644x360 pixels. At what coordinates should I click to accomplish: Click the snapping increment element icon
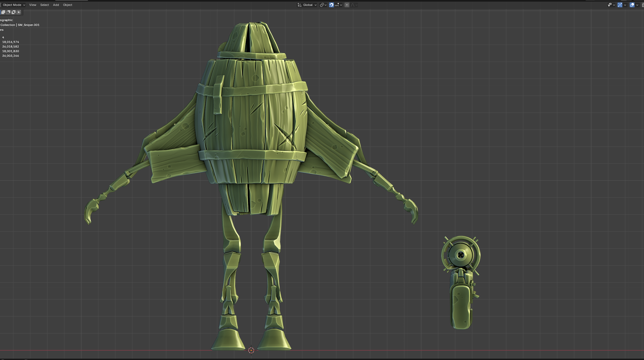tap(337, 5)
